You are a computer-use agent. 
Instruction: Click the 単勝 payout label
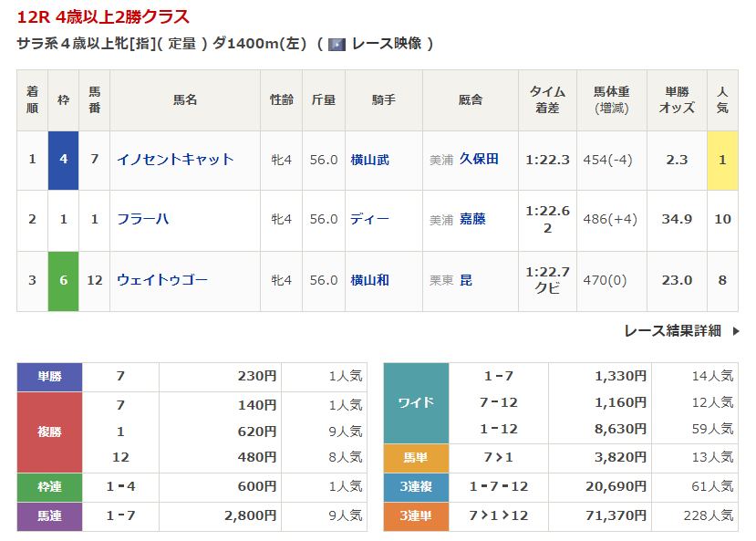click(49, 376)
